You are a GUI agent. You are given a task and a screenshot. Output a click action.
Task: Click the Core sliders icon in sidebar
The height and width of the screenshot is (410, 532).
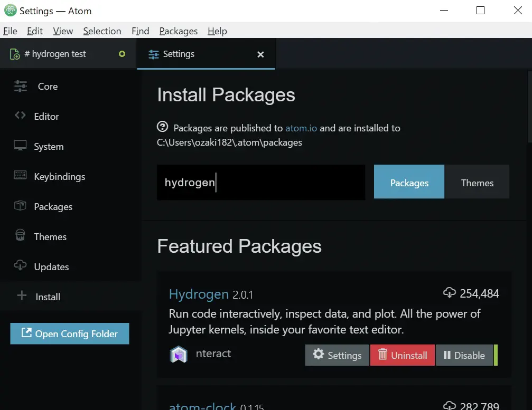(x=21, y=86)
